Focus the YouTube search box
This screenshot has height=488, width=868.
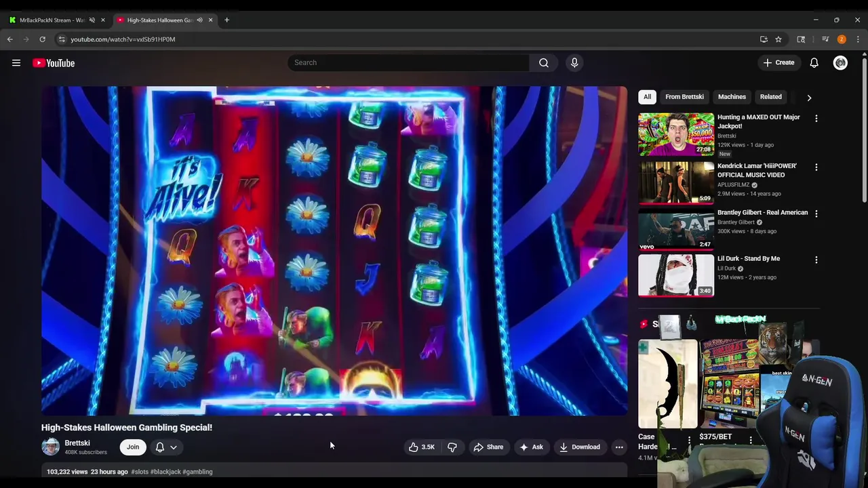pyautogui.click(x=409, y=63)
